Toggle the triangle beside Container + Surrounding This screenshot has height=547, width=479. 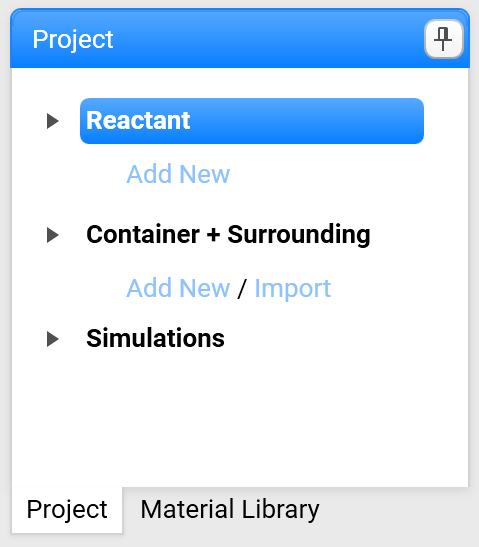(53, 235)
